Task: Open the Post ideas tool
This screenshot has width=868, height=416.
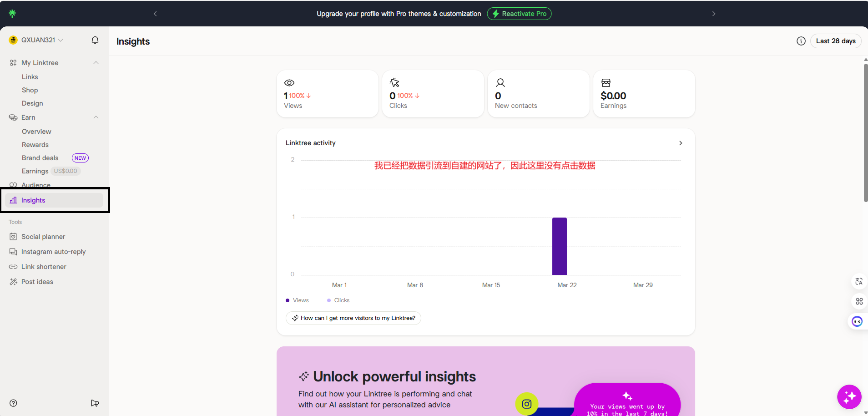Action: [37, 281]
